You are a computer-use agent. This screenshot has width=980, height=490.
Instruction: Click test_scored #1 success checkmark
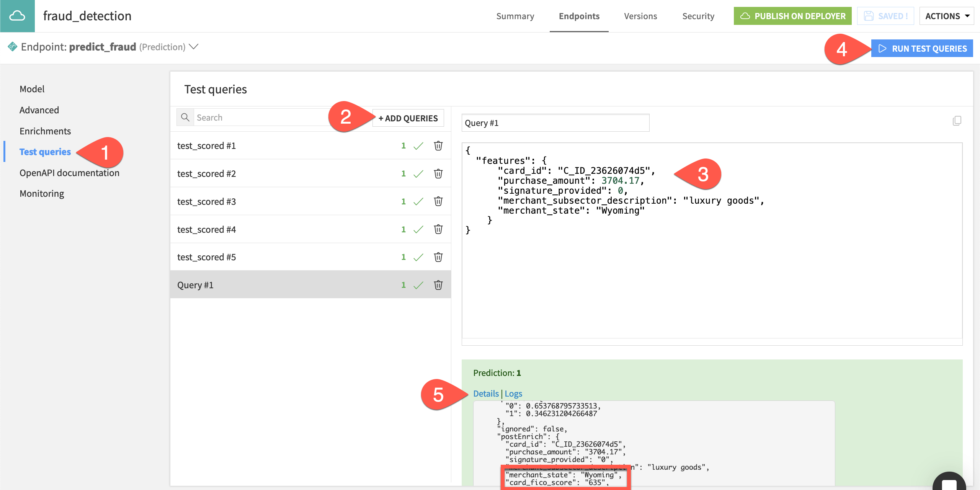pos(418,145)
